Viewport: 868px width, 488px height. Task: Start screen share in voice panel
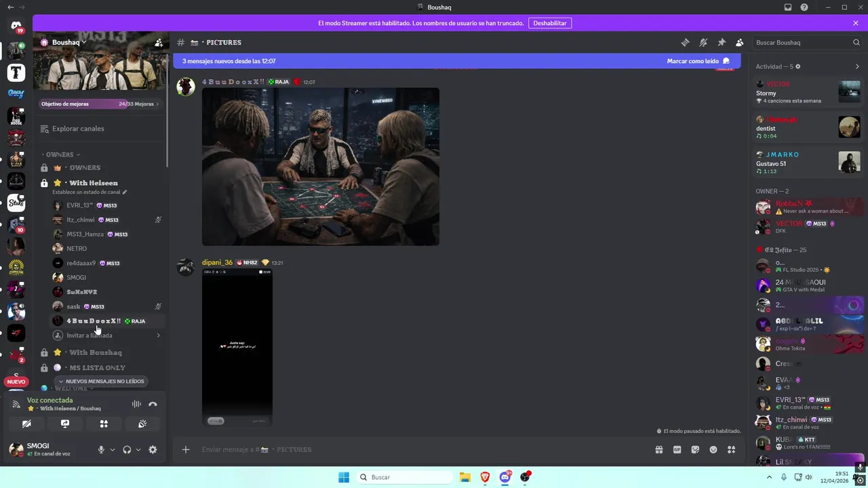click(x=65, y=424)
